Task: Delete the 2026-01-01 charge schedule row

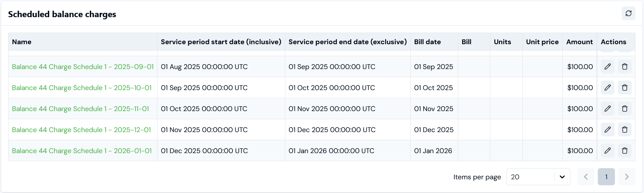Action: point(624,151)
